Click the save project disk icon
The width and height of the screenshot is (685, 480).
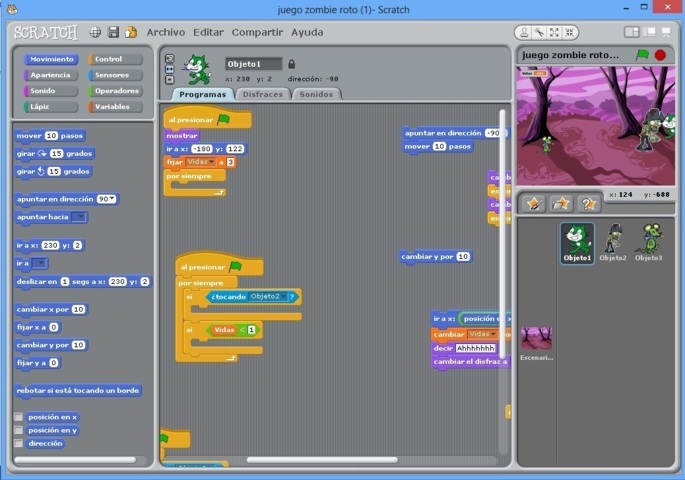(x=113, y=32)
